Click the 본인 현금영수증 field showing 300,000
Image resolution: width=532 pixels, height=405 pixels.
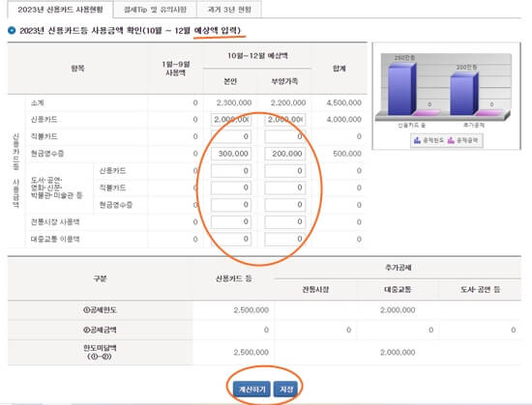point(231,154)
